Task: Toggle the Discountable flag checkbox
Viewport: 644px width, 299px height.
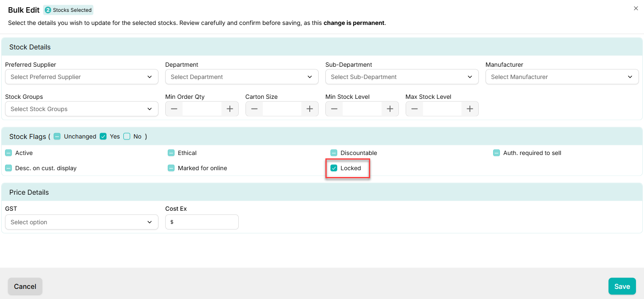Action: point(334,153)
